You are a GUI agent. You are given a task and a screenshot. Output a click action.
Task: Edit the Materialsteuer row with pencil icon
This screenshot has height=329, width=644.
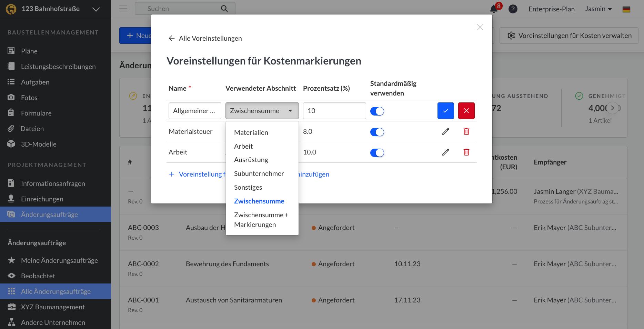pos(446,131)
